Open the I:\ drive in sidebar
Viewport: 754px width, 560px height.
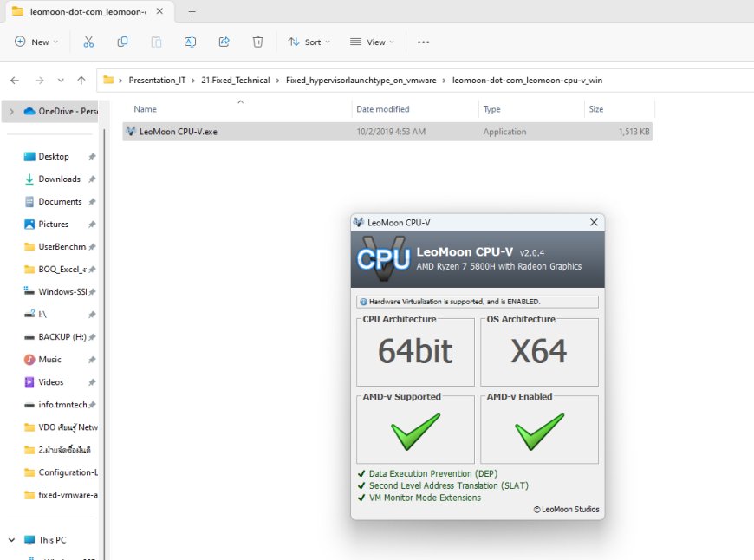42,315
